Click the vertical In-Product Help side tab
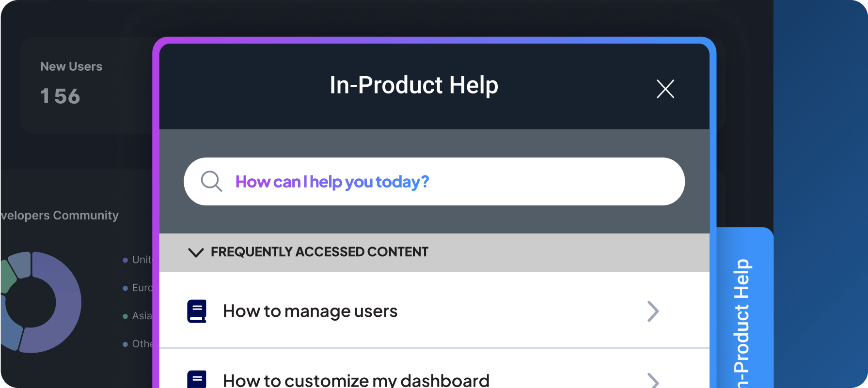The image size is (868, 388). (742, 320)
